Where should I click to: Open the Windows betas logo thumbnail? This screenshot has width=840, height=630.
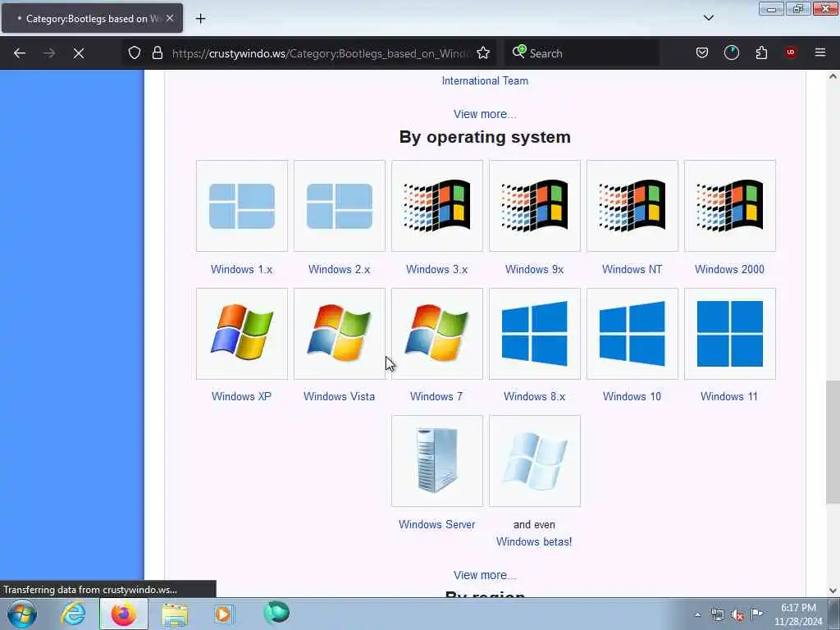[535, 461]
